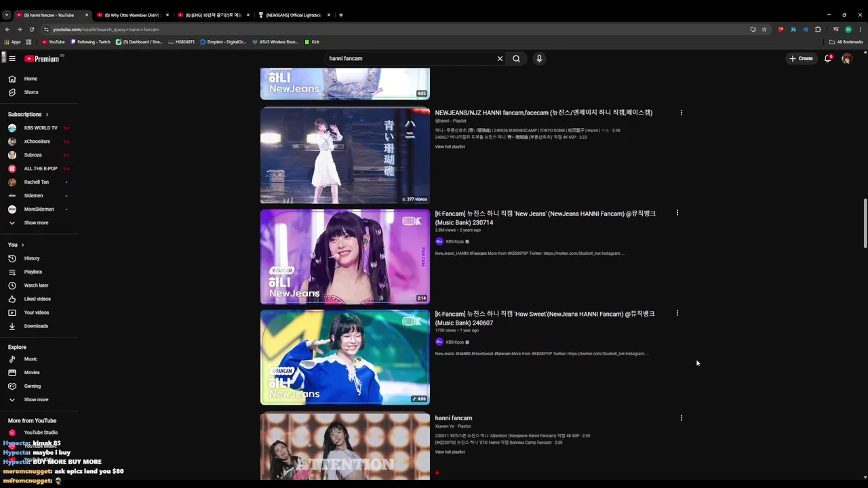
Task: Reload the page
Action: point(31,29)
